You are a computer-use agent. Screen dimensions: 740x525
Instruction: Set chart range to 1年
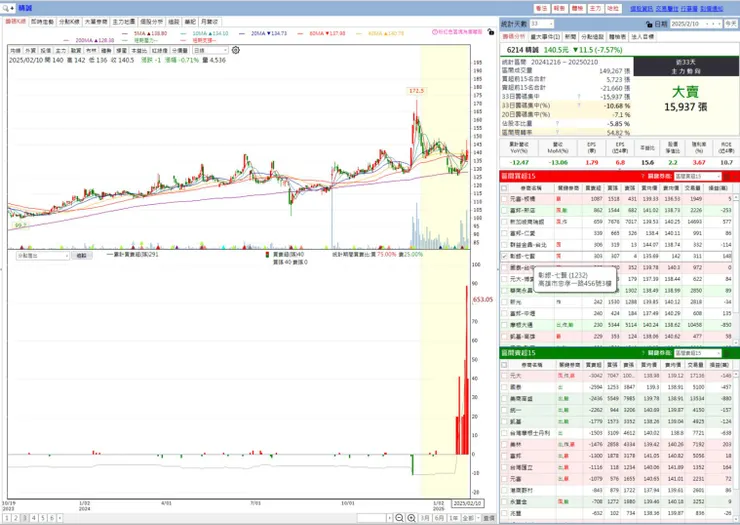click(454, 518)
